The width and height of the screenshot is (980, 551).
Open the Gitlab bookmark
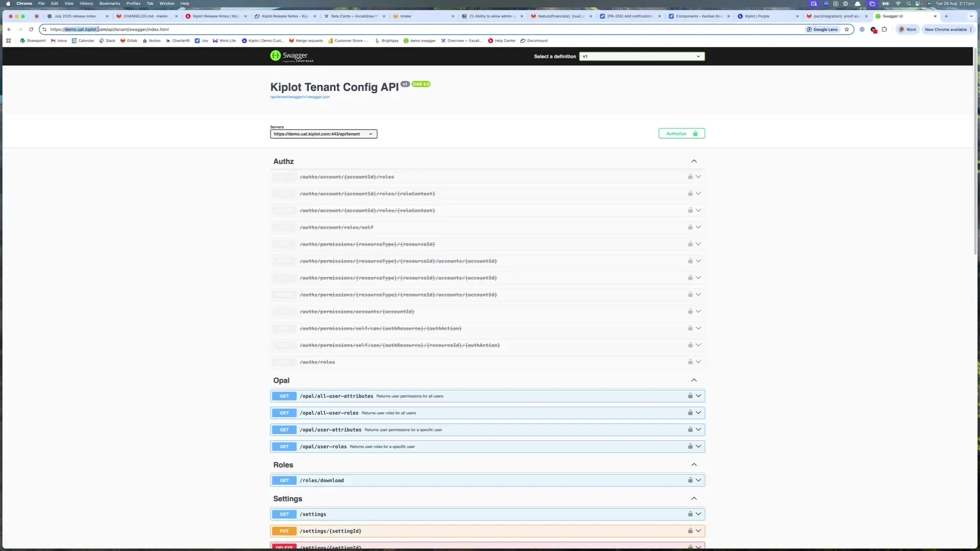129,41
